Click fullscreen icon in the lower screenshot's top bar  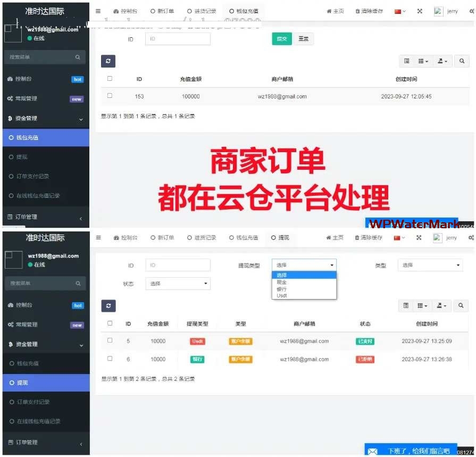point(419,238)
